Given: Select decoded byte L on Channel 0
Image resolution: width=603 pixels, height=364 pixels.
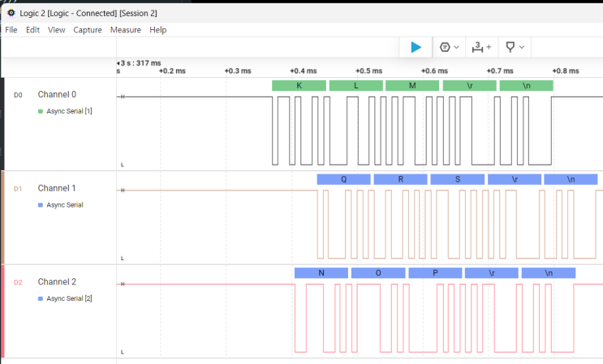Looking at the screenshot, I should pos(356,86).
